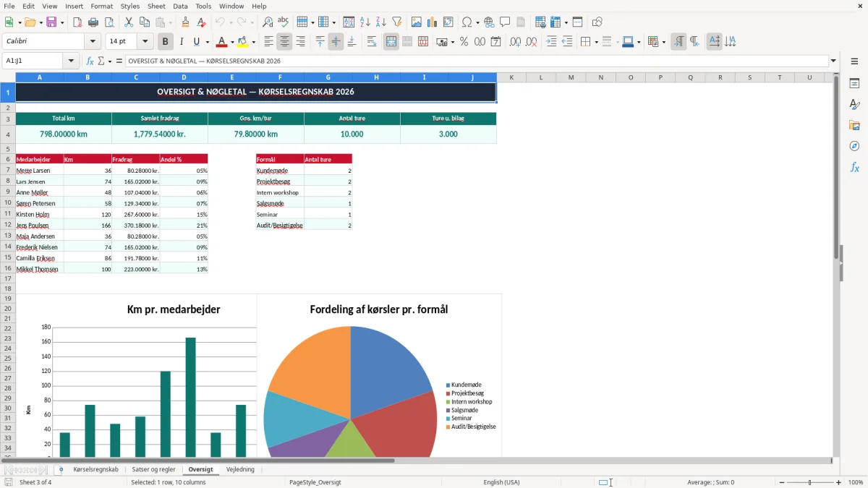This screenshot has width=868, height=488.
Task: Click the zoom in plus button
Action: click(839, 482)
